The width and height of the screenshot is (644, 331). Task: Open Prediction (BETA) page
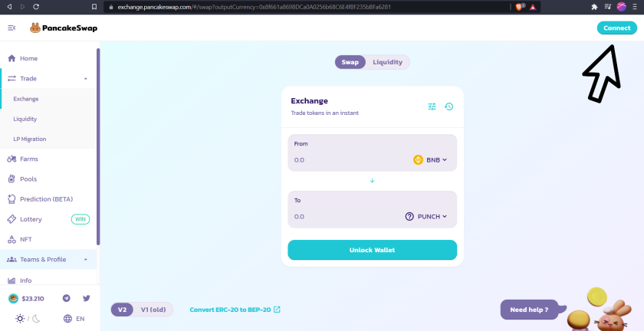[48, 199]
